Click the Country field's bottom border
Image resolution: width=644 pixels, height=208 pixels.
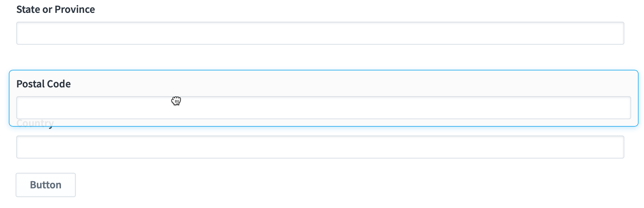coord(320,158)
